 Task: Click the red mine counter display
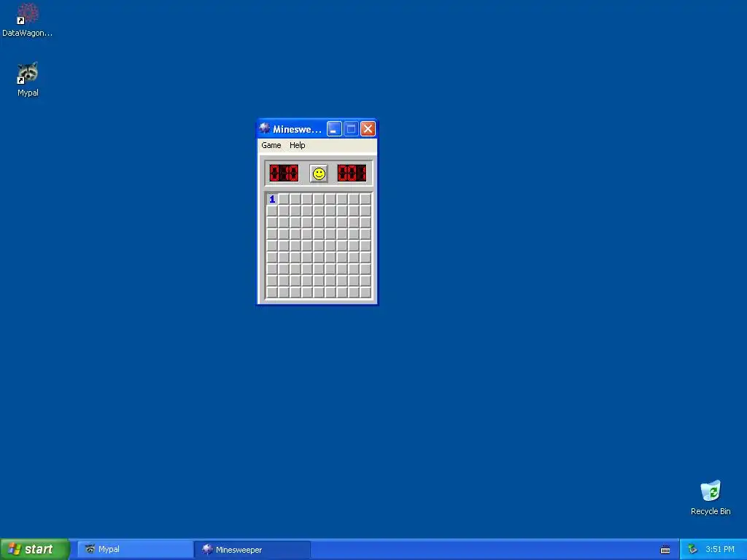[x=284, y=174]
